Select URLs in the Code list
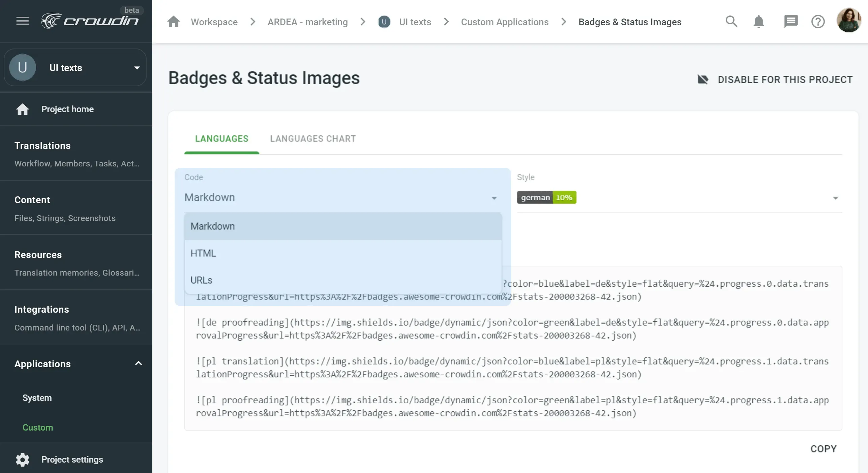This screenshot has width=868, height=473. (x=201, y=280)
